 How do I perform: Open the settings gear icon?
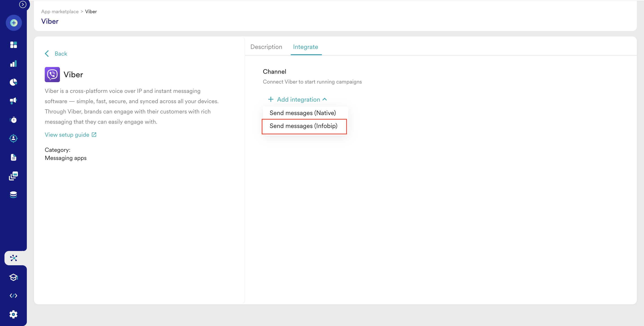[x=13, y=315]
